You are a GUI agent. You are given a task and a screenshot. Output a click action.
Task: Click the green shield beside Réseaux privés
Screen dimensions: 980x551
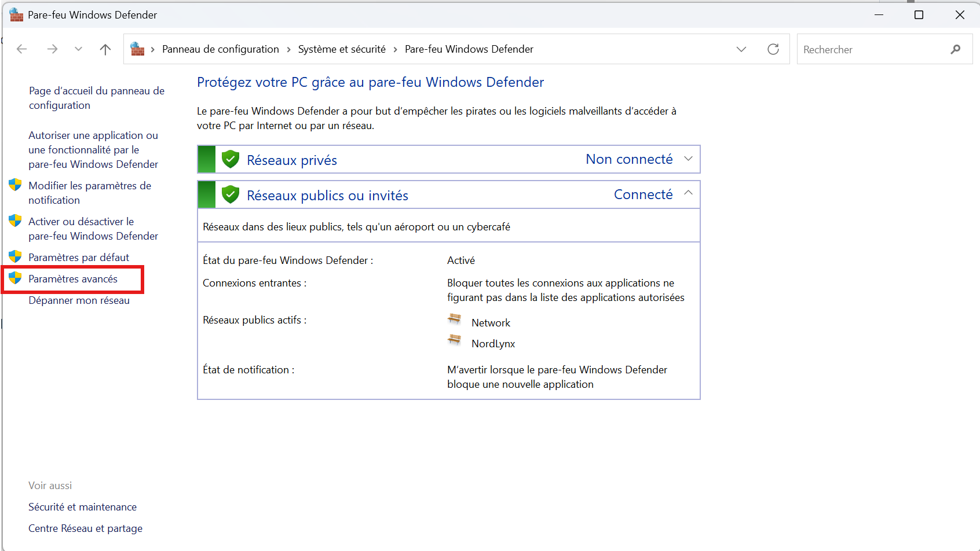pyautogui.click(x=231, y=159)
